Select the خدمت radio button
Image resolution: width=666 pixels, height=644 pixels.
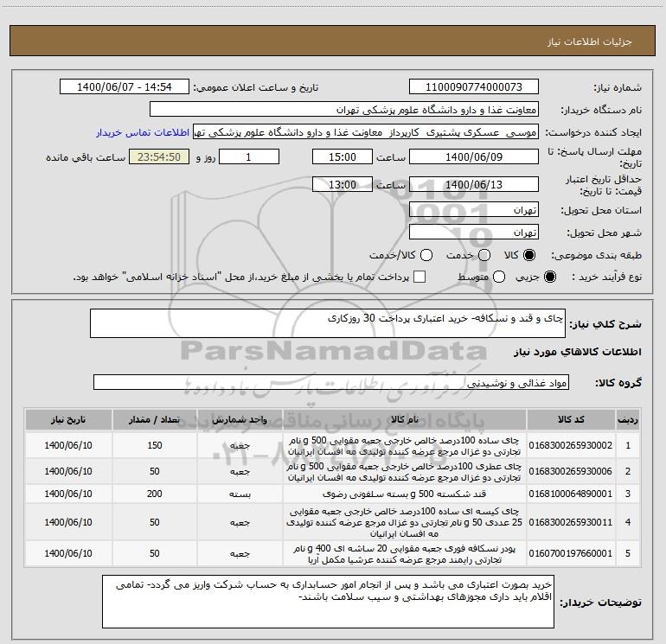(484, 255)
